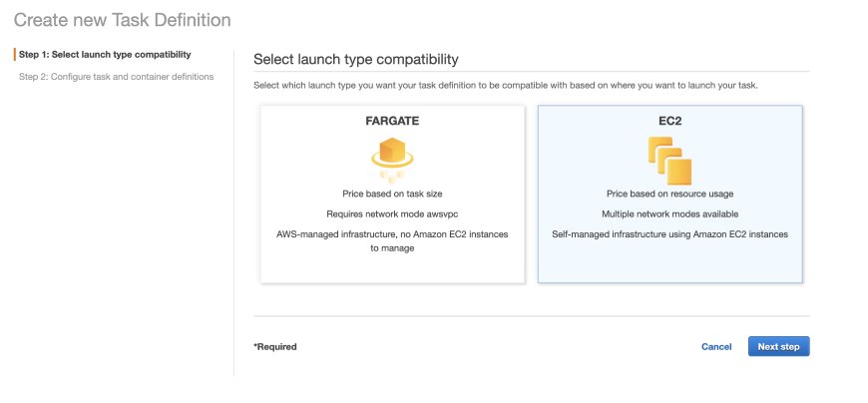Click the EC2 heading text
The width and height of the screenshot is (868, 403).
(x=669, y=122)
